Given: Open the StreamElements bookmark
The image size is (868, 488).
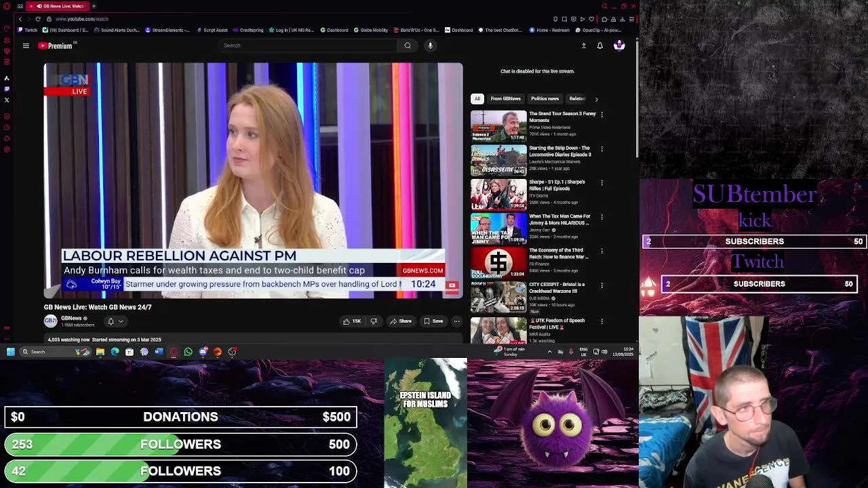Looking at the screenshot, I should tap(167, 30).
